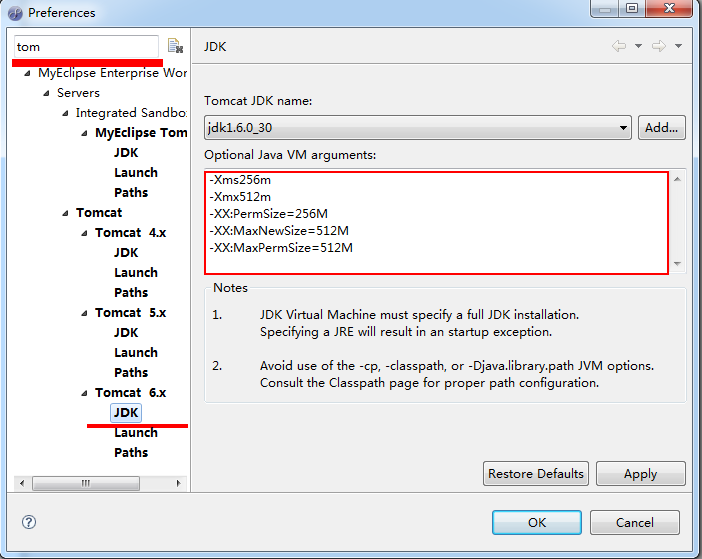Click the VM arguments scroll up arrow
The width and height of the screenshot is (702, 559).
point(677,179)
